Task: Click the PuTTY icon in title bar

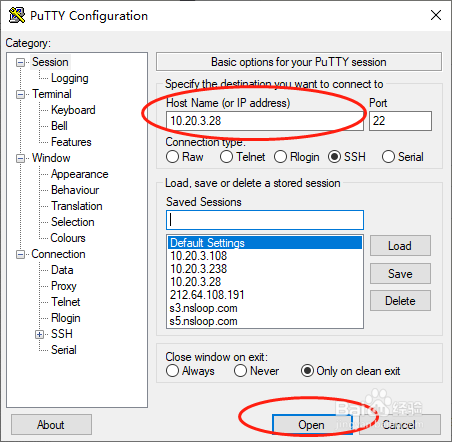Action: [x=17, y=15]
